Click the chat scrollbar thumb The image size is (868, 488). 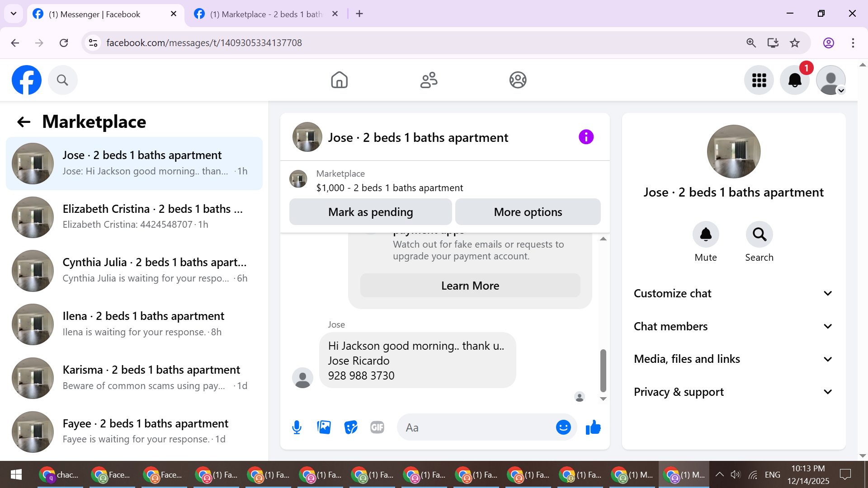pyautogui.click(x=603, y=371)
